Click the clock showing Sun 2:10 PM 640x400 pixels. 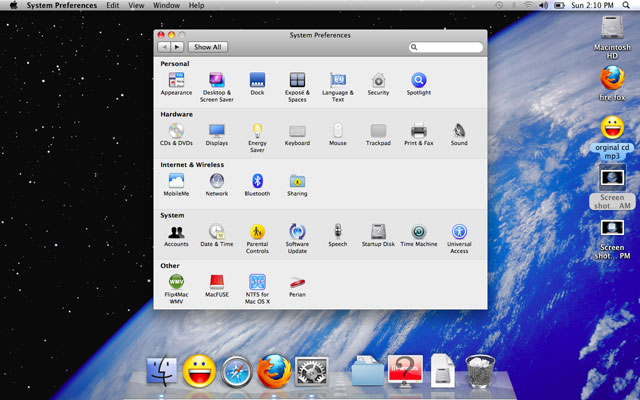tap(592, 5)
